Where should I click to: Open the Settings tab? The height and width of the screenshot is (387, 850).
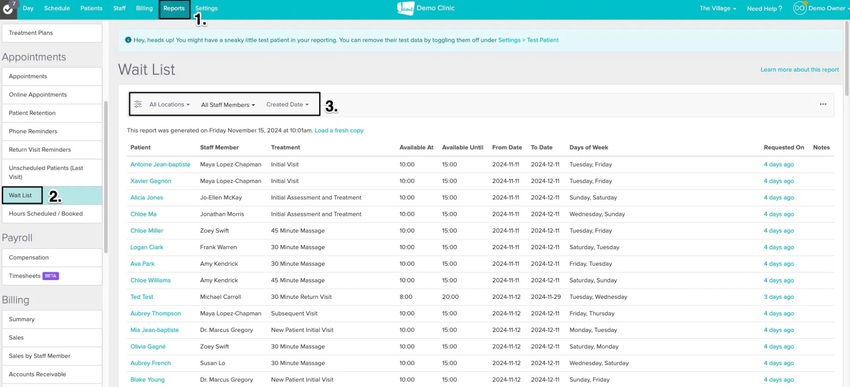click(x=207, y=9)
